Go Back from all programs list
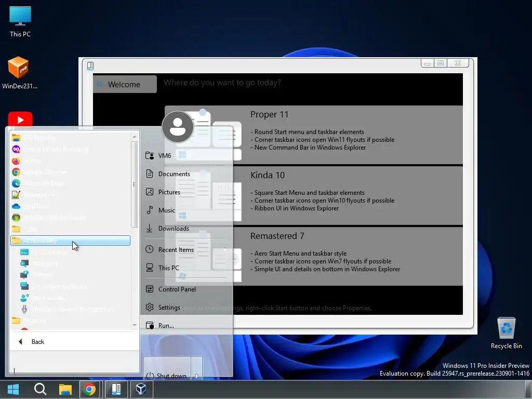The image size is (532, 399). (74, 342)
